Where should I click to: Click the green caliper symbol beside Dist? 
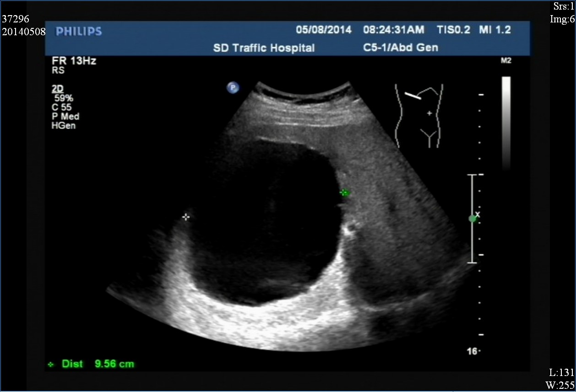click(51, 365)
